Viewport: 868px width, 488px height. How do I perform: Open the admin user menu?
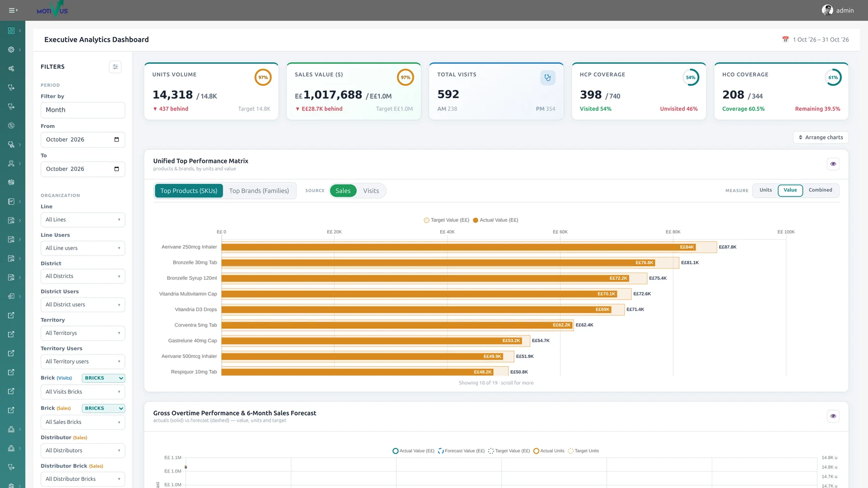pos(838,10)
